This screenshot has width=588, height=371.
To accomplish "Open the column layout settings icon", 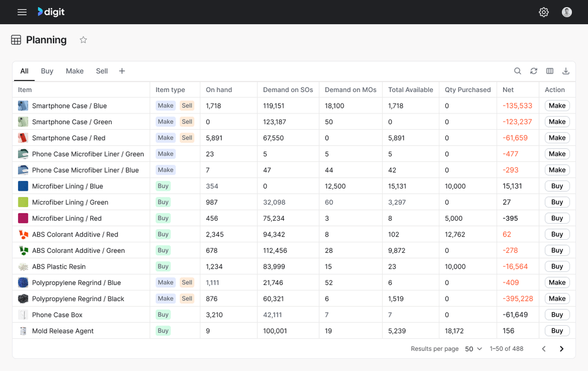I will click(550, 71).
